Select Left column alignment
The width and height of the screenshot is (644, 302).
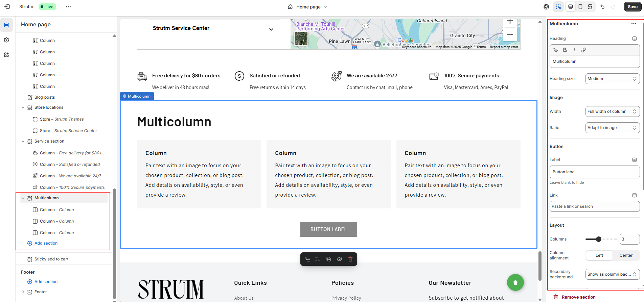599,255
